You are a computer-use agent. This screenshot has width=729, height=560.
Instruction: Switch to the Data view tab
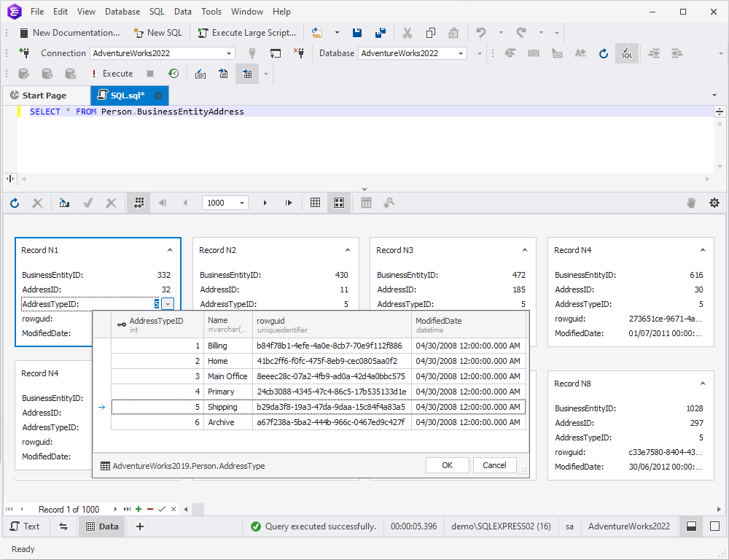point(102,526)
